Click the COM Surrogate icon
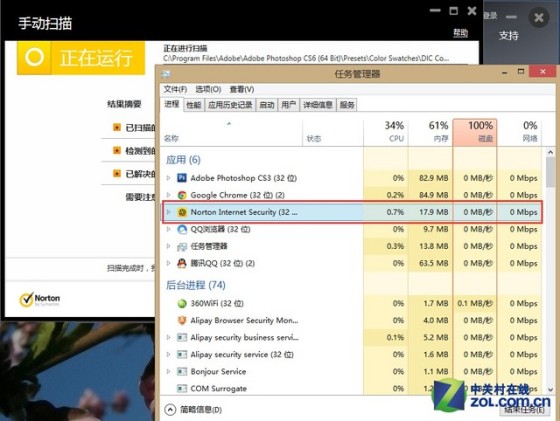 click(182, 389)
